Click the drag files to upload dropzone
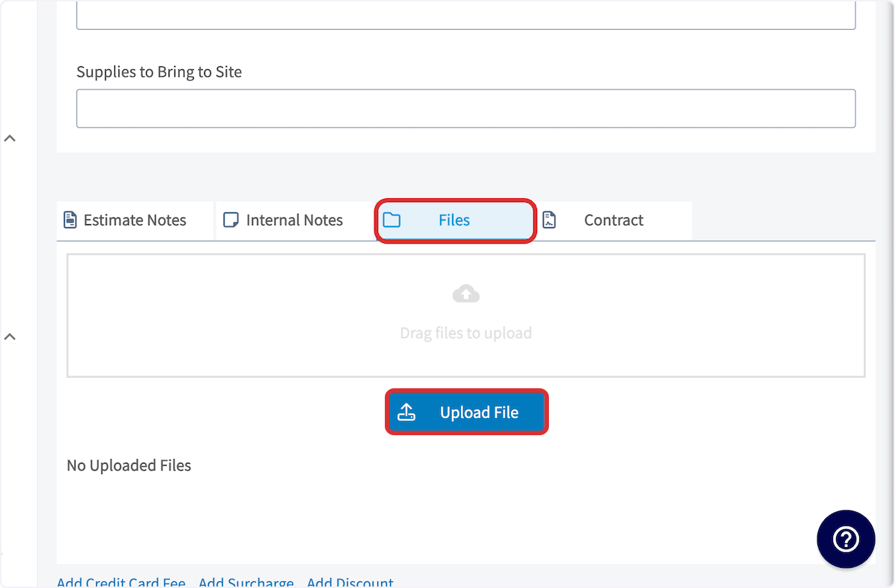This screenshot has width=895, height=588. tap(466, 315)
